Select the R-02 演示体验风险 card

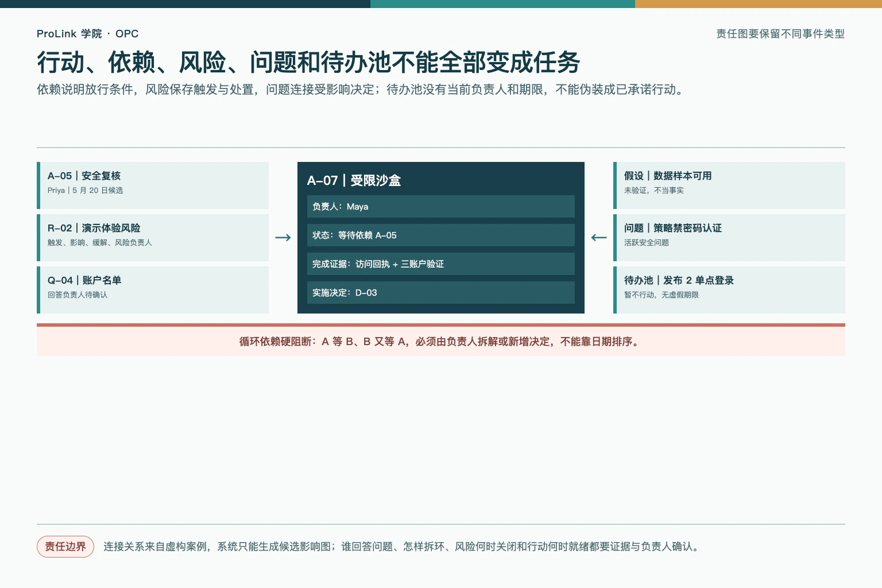153,238
